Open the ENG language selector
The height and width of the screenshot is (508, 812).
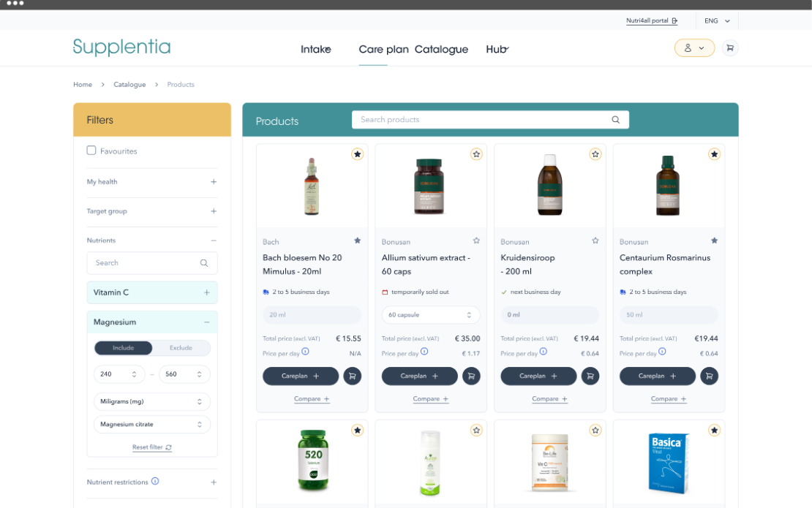coord(717,20)
